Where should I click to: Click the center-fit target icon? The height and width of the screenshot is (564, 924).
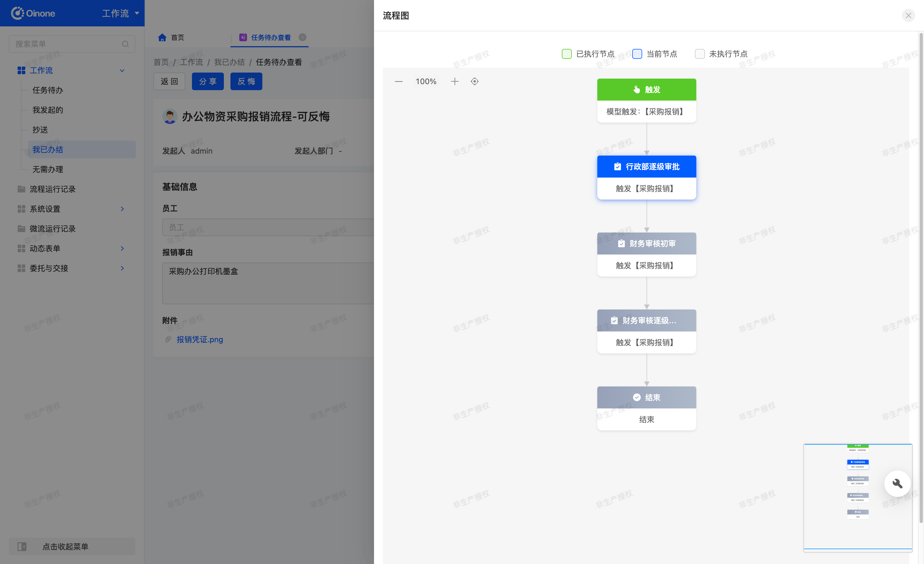(x=474, y=81)
